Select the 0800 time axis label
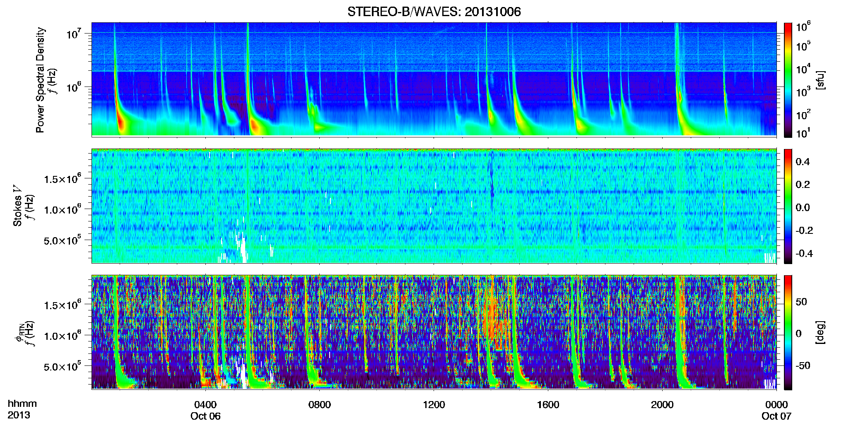Screen dimensions: 868x447 pyautogui.click(x=320, y=405)
